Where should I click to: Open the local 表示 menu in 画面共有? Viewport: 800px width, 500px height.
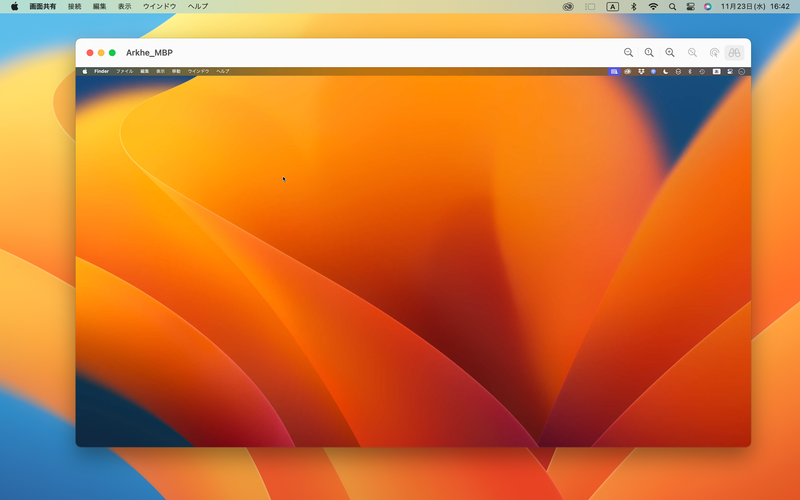click(124, 7)
